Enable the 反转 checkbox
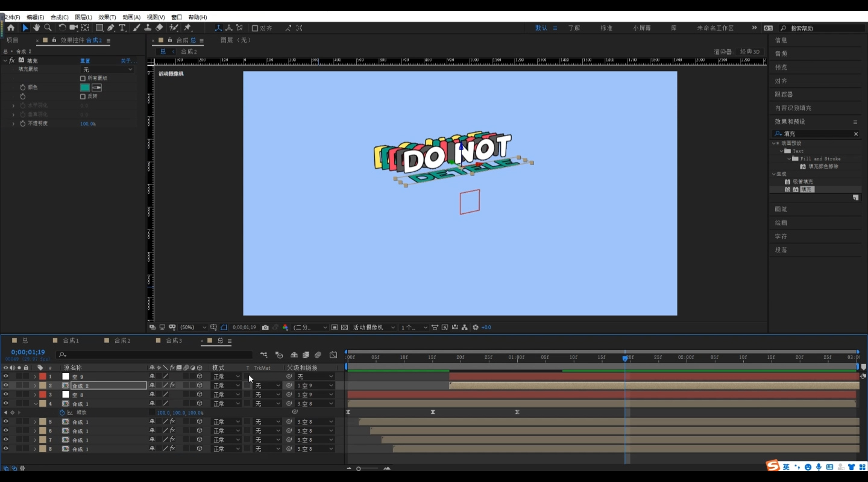The height and width of the screenshot is (482, 868). pos(83,96)
